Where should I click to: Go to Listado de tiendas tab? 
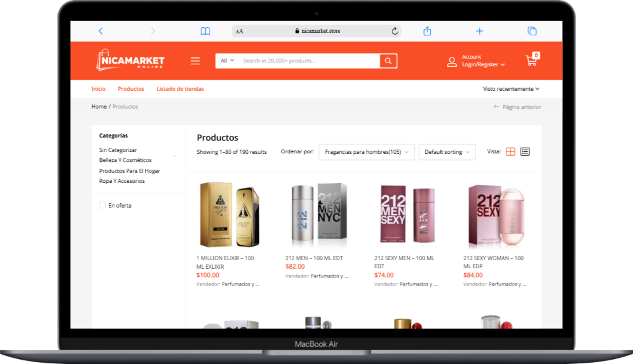coord(180,89)
